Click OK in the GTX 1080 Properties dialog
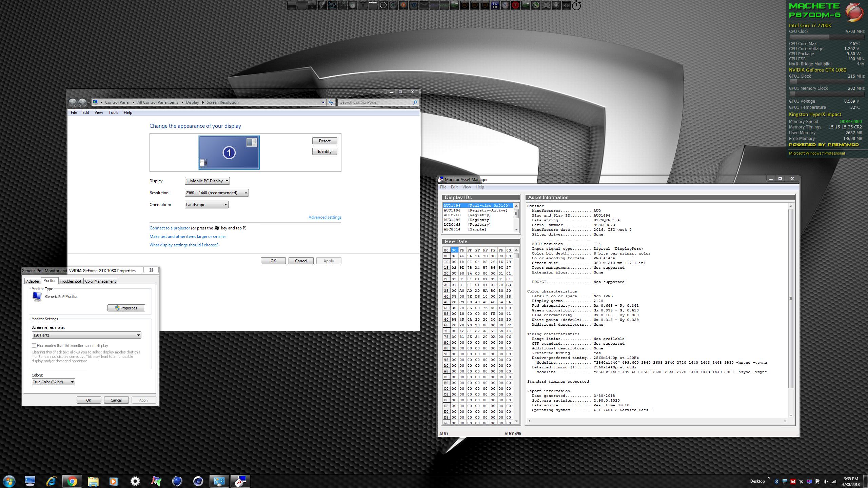868x488 pixels. click(89, 400)
